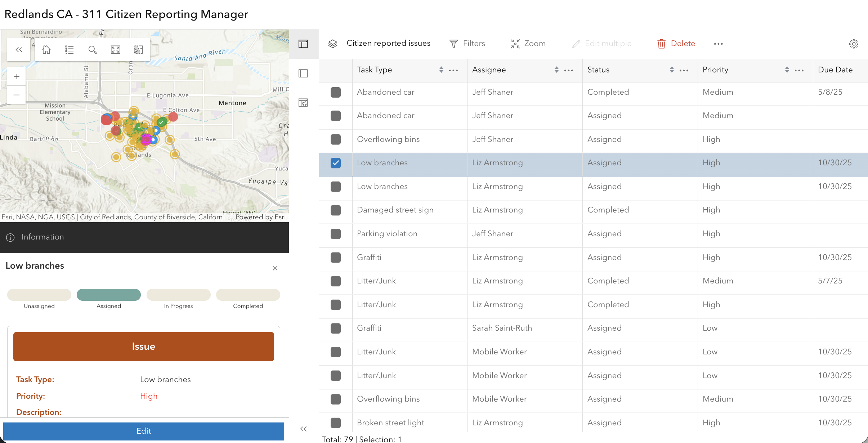Image resolution: width=868 pixels, height=443 pixels.
Task: Switch status to Completed in the info panel
Action: coord(248,295)
